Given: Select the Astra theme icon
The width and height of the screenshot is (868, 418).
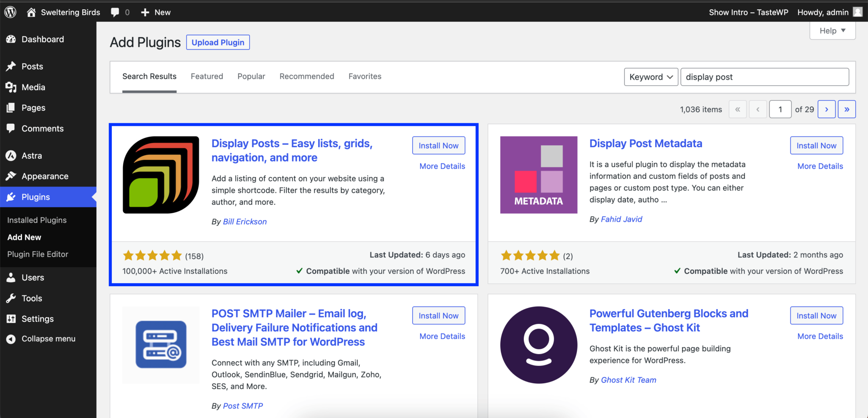Looking at the screenshot, I should tap(11, 155).
